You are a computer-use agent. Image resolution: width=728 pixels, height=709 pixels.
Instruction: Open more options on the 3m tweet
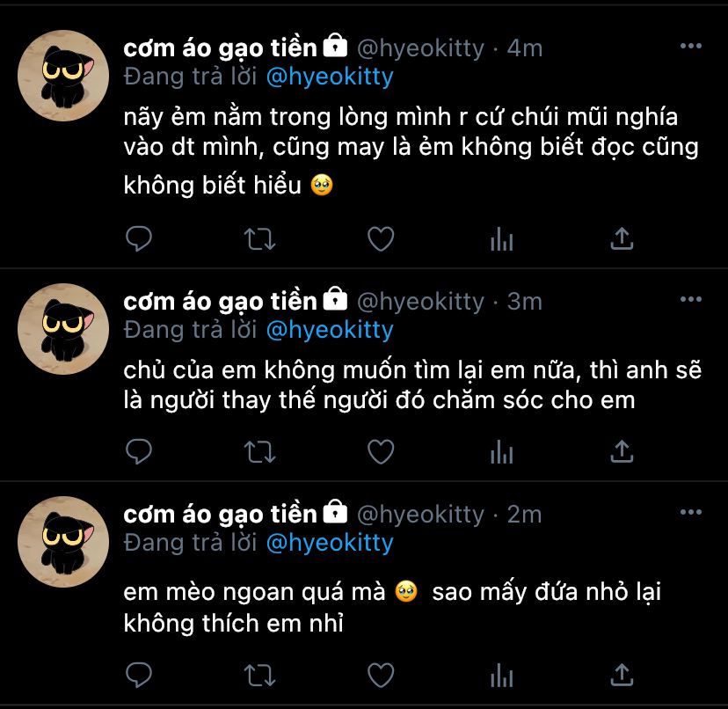(x=691, y=300)
